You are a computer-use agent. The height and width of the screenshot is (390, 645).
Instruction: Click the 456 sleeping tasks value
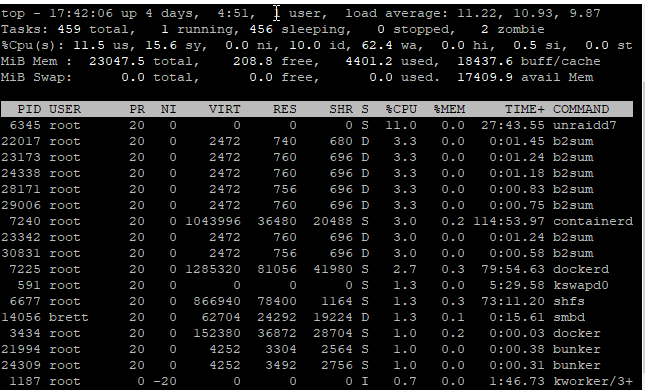pyautogui.click(x=261, y=29)
